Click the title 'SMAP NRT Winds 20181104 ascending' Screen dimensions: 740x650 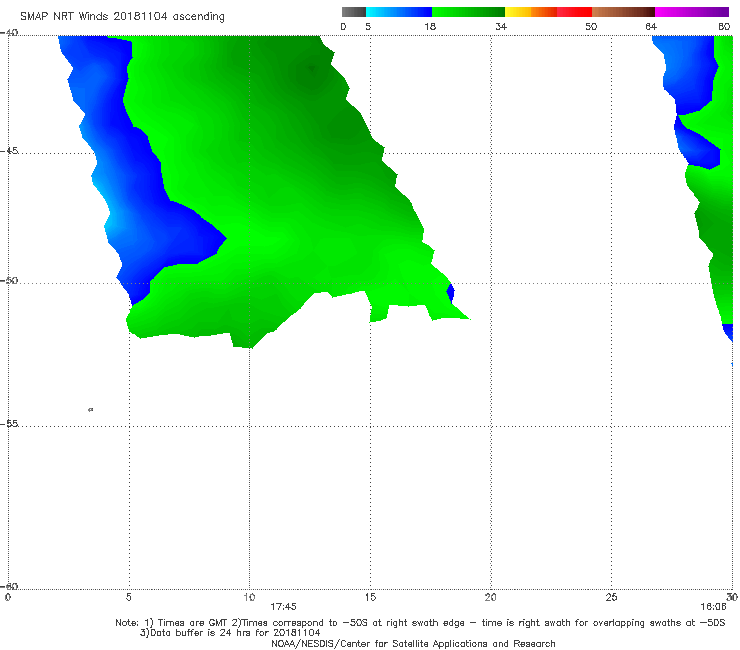point(122,17)
